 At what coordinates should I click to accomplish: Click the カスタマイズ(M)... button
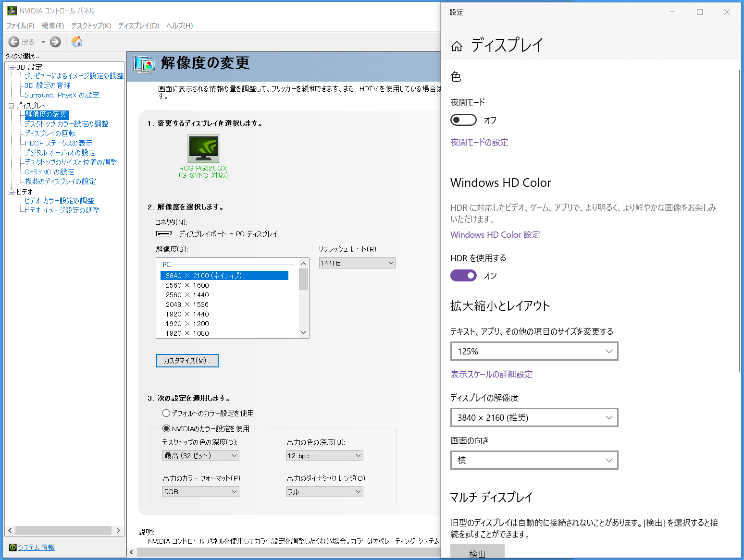click(x=187, y=361)
